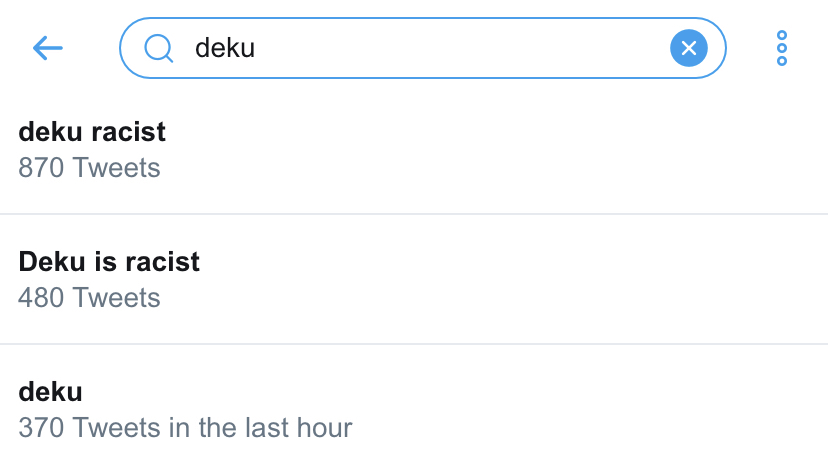Click '370 Tweets in the last hour'
828x473 pixels.
click(x=185, y=428)
